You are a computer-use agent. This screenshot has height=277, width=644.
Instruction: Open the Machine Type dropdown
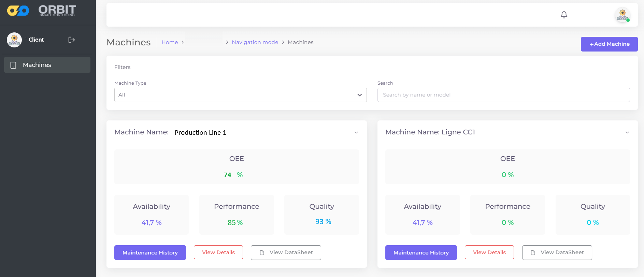coord(240,95)
